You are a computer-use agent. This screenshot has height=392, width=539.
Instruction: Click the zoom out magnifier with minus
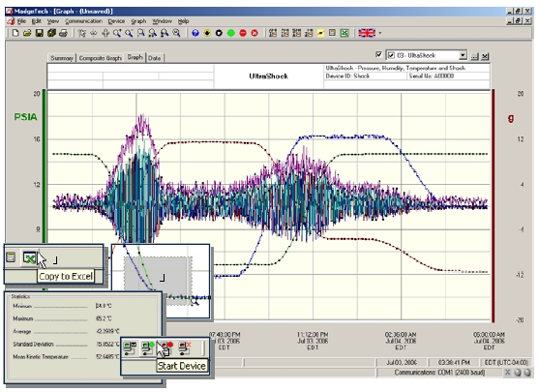129,33
